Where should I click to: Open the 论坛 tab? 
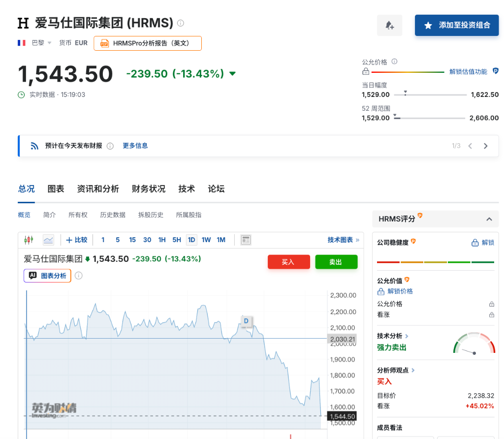217,189
